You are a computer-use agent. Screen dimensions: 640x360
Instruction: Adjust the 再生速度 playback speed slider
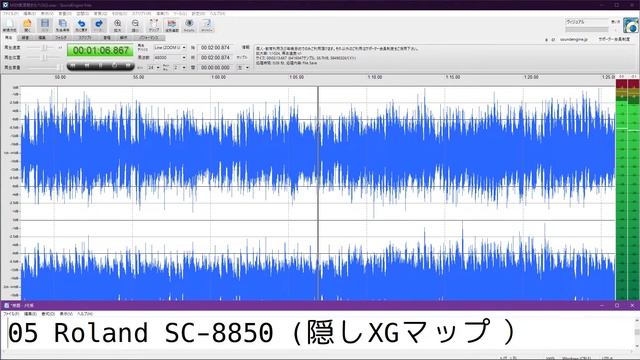coord(45,48)
